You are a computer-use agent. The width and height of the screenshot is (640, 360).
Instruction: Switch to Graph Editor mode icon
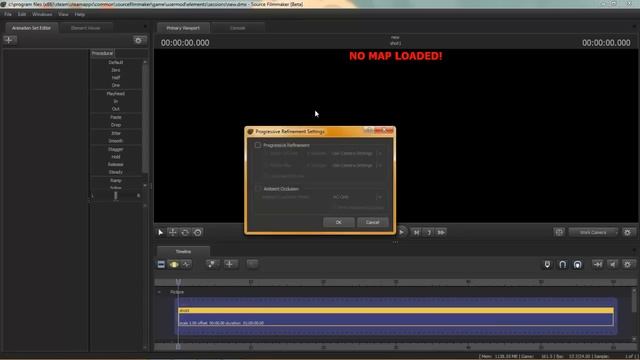pos(186,264)
